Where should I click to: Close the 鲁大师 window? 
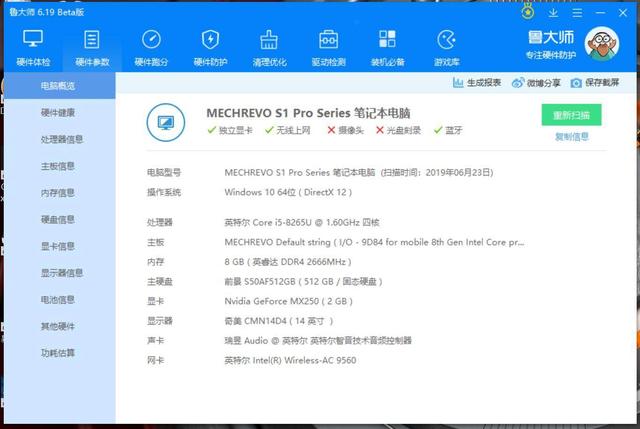623,13
